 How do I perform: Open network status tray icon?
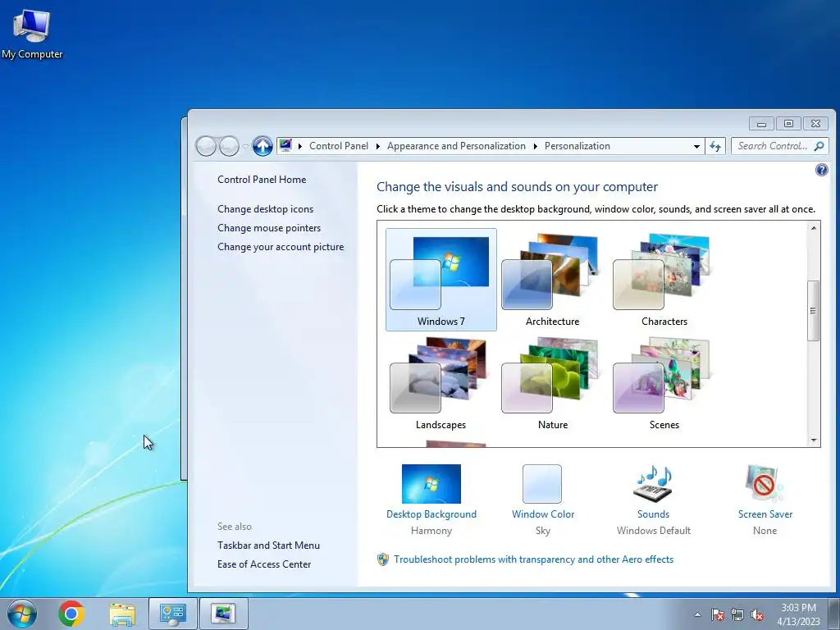click(x=737, y=614)
